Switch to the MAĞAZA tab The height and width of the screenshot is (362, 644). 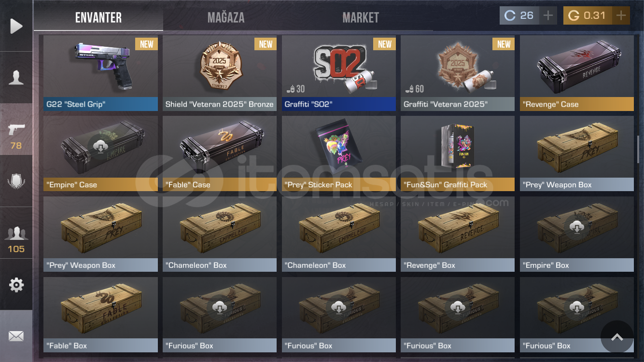(226, 18)
